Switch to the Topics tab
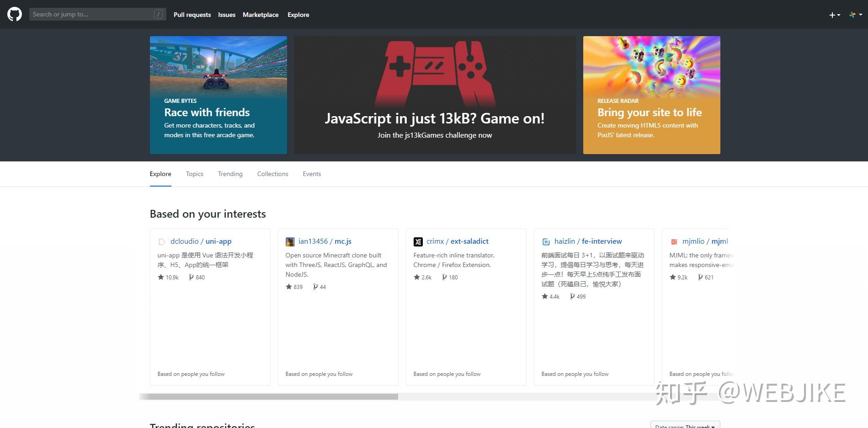Viewport: 868px width, 428px height. (x=194, y=174)
